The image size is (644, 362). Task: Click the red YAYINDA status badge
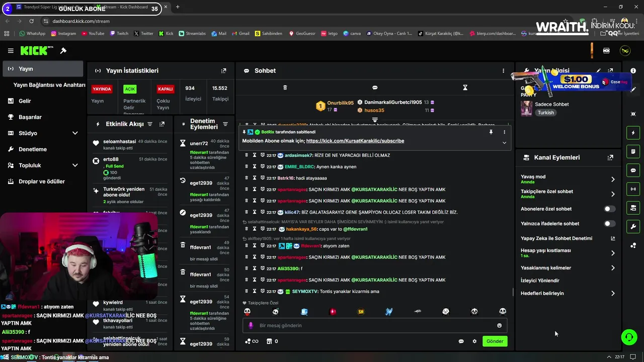pos(102,89)
